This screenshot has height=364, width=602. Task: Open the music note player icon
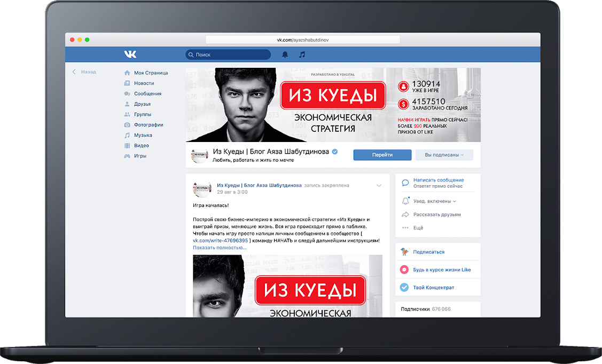[x=302, y=54]
